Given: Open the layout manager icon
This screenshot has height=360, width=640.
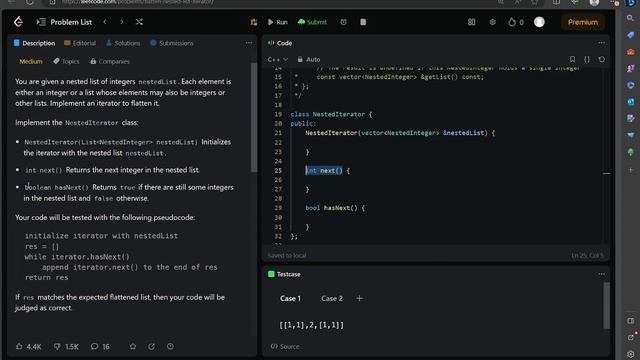Looking at the screenshot, I should coord(471,22).
